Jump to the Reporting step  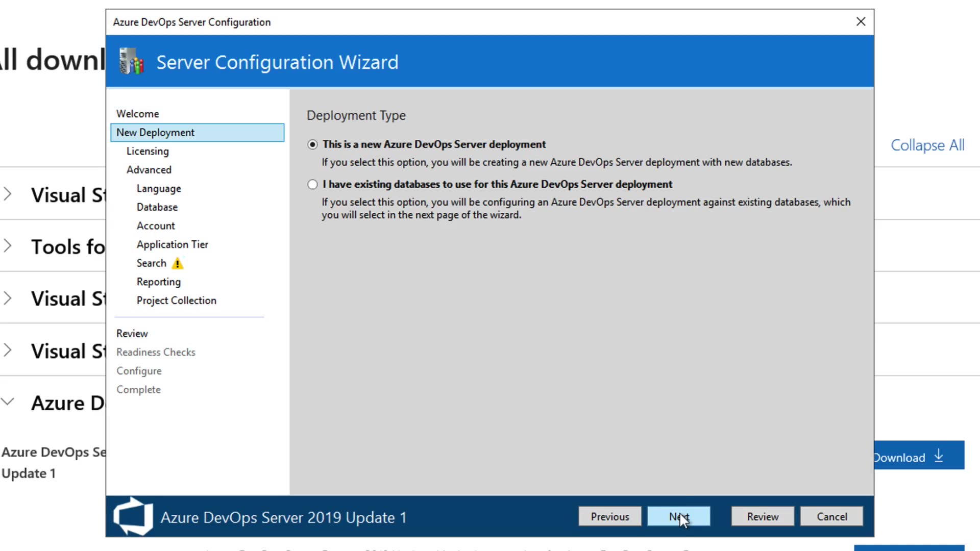[159, 282]
